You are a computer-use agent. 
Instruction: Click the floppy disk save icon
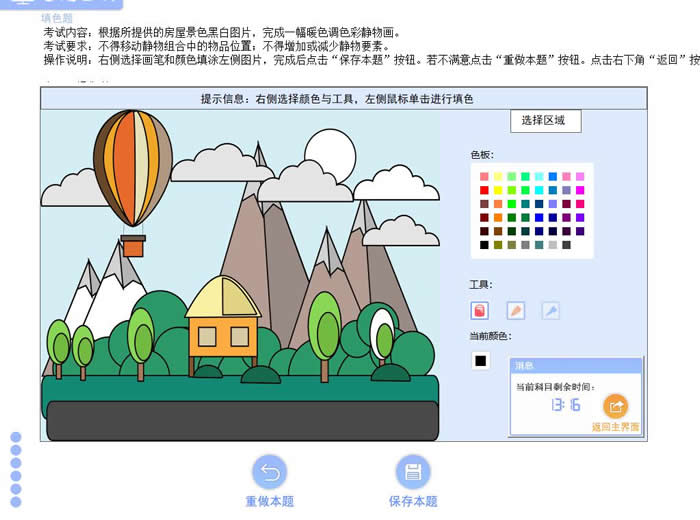413,472
